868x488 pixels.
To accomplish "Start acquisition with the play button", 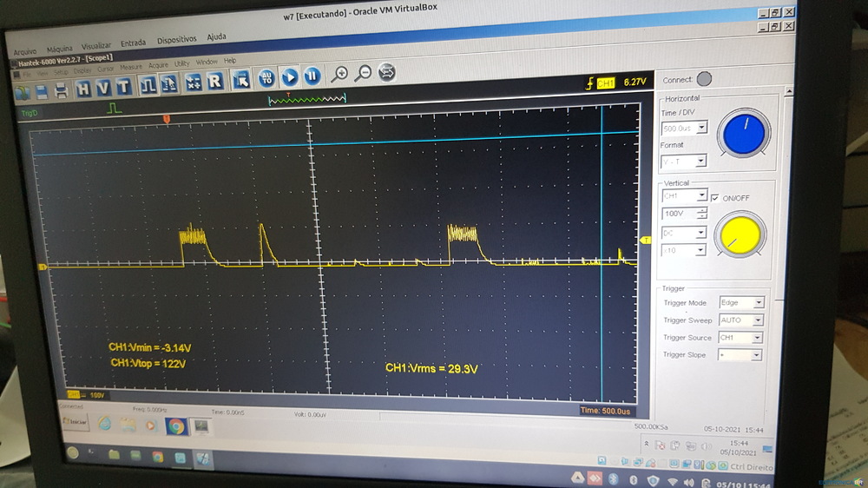I will (290, 77).
